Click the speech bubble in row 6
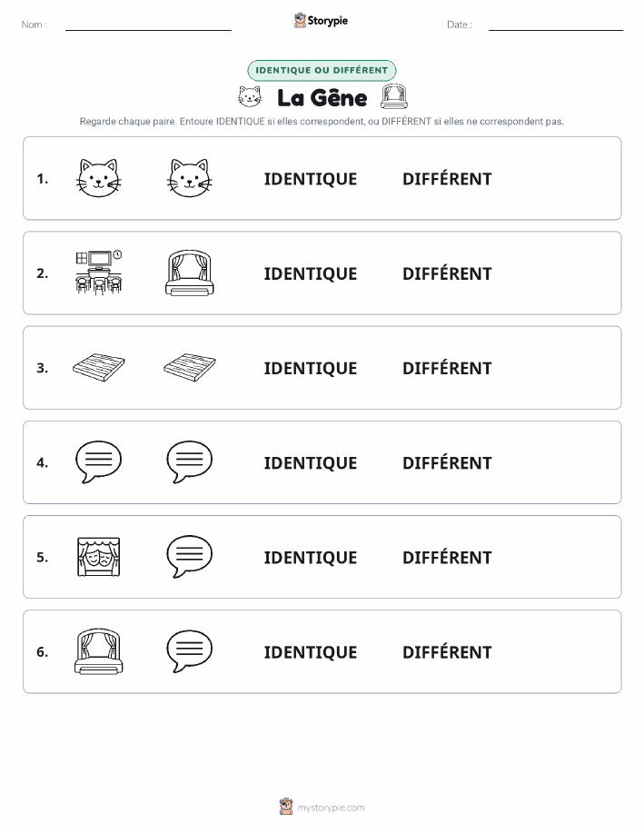 [190, 651]
